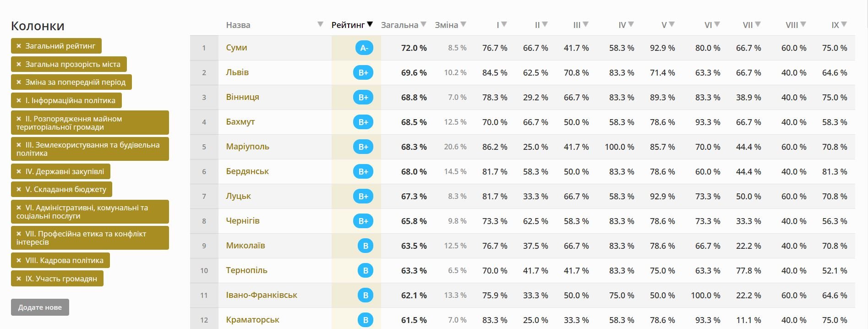Viewport: 868px width, 329px height.
Task: Click the B rating badge for Миколаїв
Action: point(366,246)
